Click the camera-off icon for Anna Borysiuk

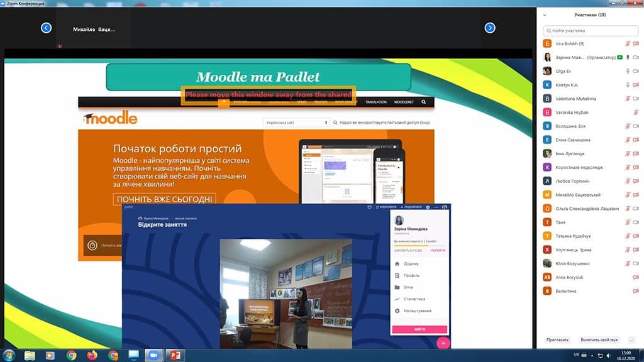pos(636,277)
